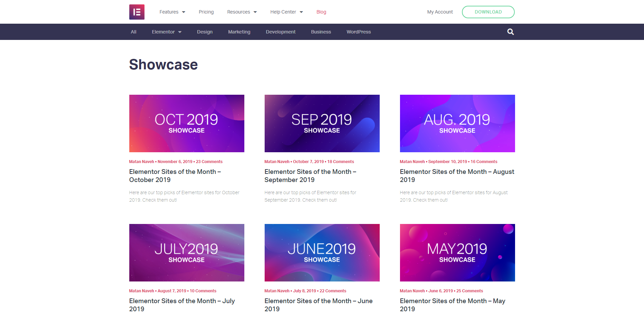Switch to the Design category tab
This screenshot has height=317, width=644.
(x=205, y=31)
